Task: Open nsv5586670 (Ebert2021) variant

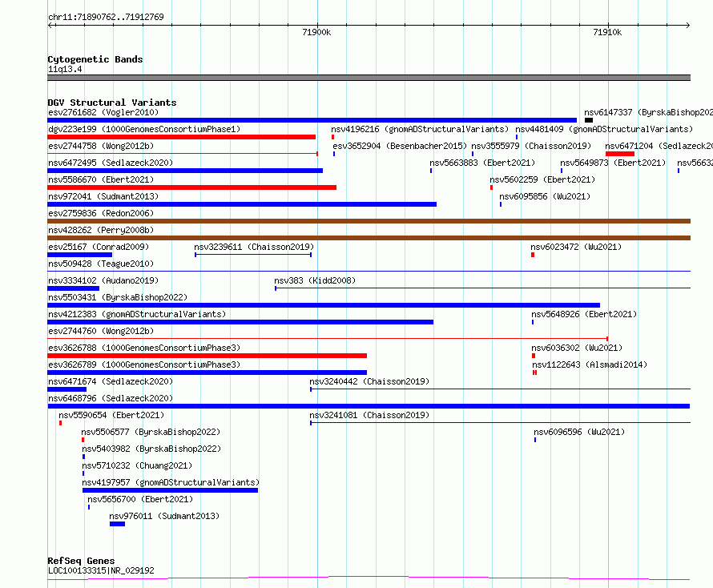Action: point(101,179)
